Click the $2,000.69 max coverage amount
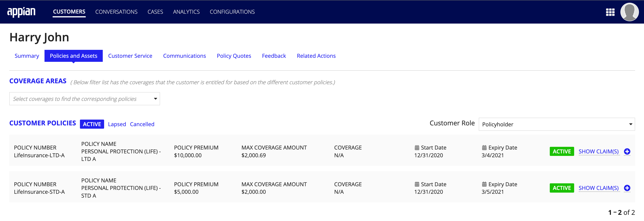 (x=253, y=155)
